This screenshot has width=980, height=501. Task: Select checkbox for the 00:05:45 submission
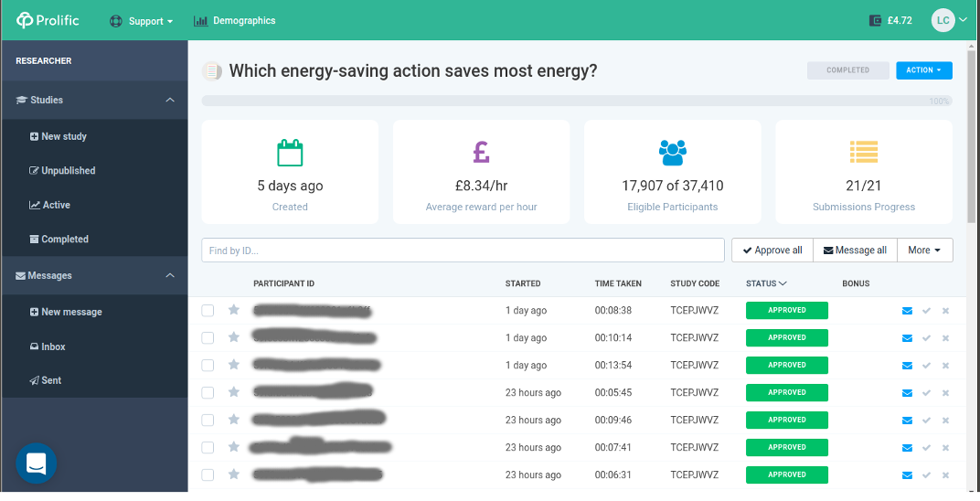click(208, 393)
